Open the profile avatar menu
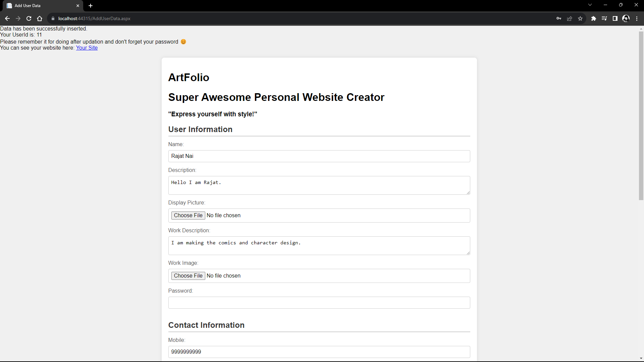Image resolution: width=644 pixels, height=362 pixels. click(x=626, y=18)
